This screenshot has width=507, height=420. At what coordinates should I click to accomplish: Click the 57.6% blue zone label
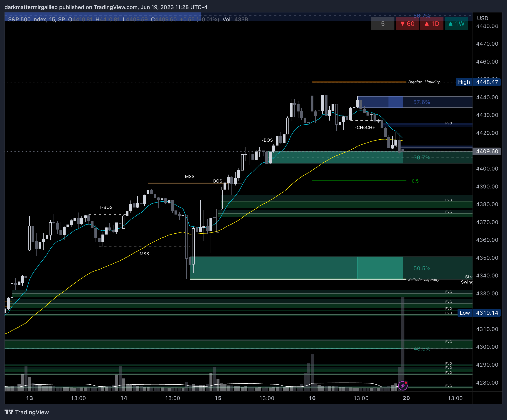click(421, 102)
